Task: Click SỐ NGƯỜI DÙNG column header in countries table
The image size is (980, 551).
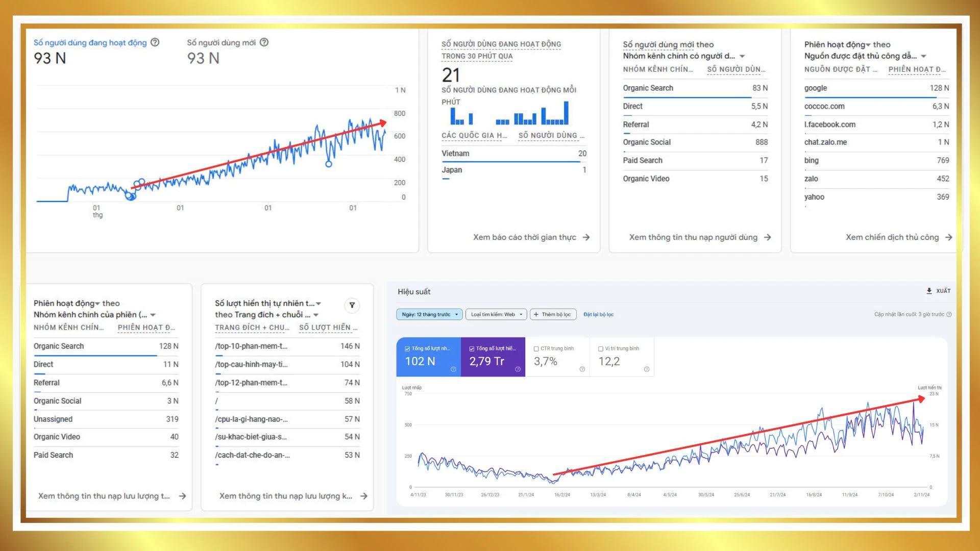Action: point(551,135)
